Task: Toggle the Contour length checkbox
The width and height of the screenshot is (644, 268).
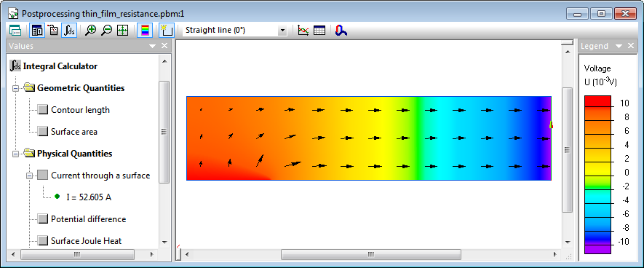Action: pyautogui.click(x=43, y=110)
